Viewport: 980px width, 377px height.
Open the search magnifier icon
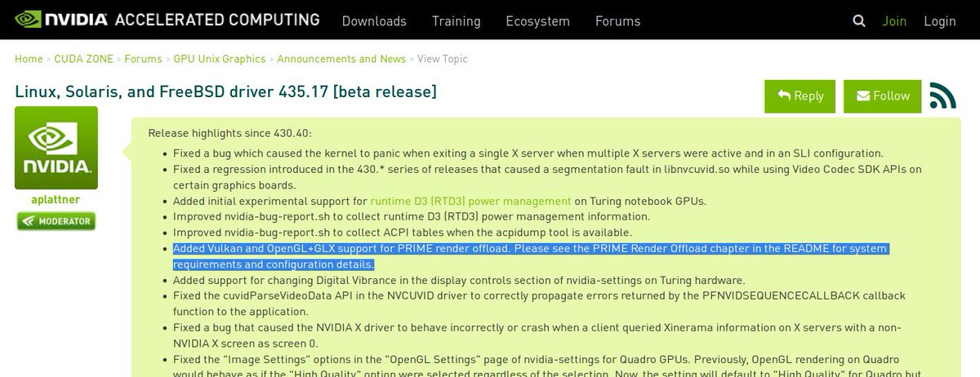pyautogui.click(x=858, y=20)
